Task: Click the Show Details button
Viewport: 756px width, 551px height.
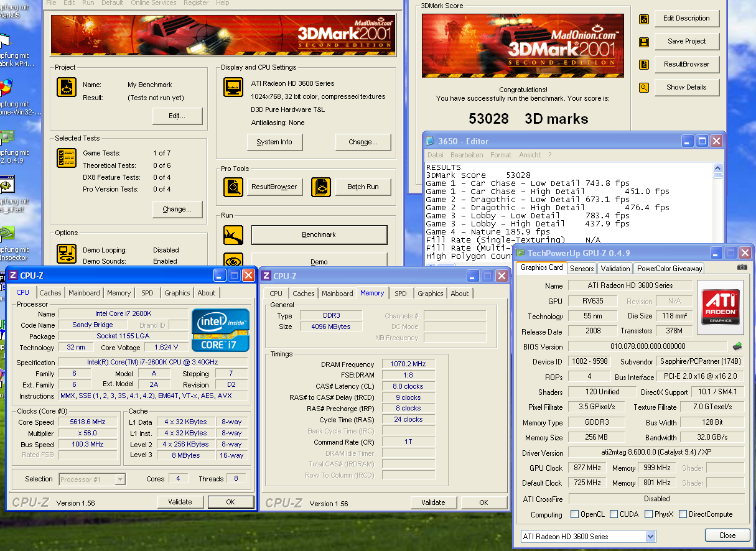Action: [x=687, y=88]
